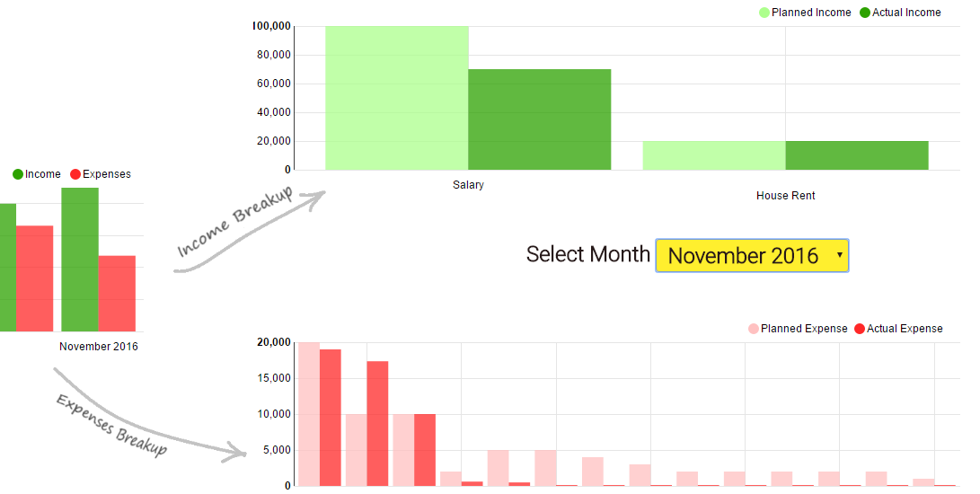Viewport: 980px width, 494px height.
Task: Select the House Rent planned income bar
Action: [713, 155]
